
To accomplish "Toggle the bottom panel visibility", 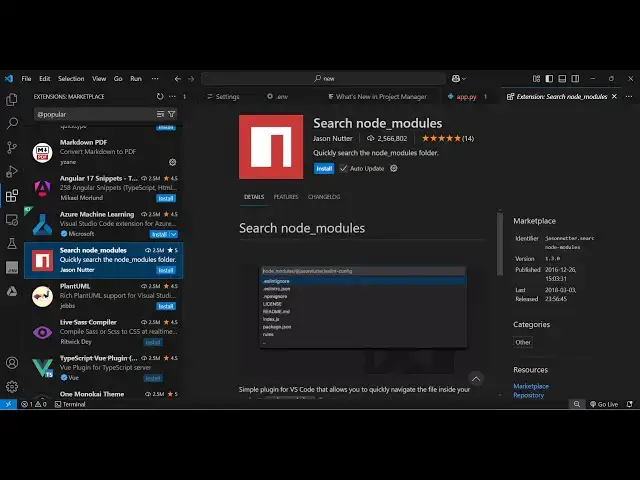I will coord(562,78).
